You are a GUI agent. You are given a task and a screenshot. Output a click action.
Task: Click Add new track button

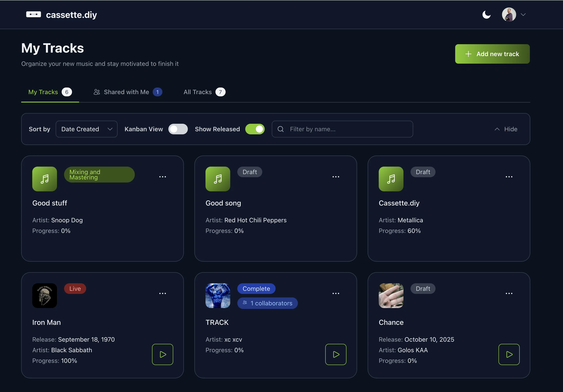tap(492, 54)
